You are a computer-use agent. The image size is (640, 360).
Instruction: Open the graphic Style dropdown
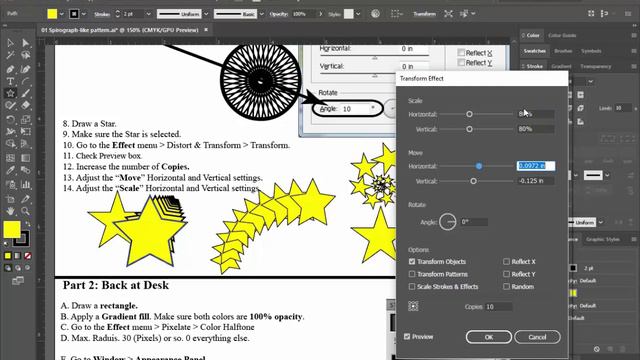[358, 14]
